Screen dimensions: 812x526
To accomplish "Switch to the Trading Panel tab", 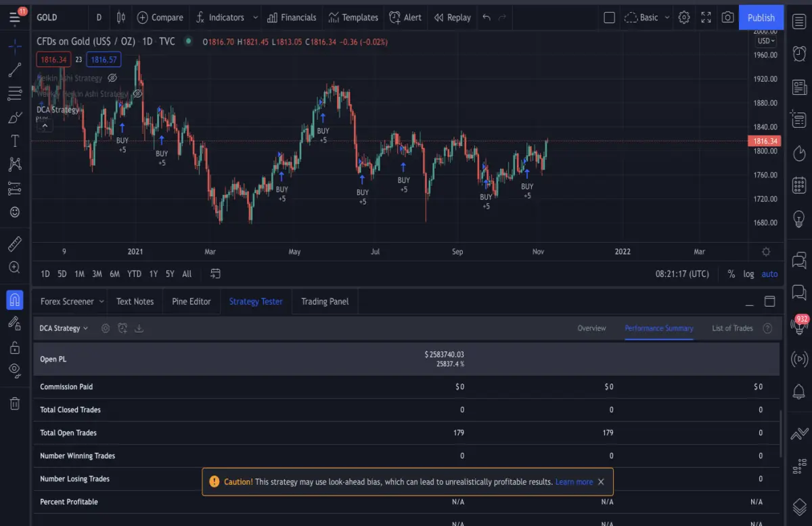I will click(x=325, y=301).
